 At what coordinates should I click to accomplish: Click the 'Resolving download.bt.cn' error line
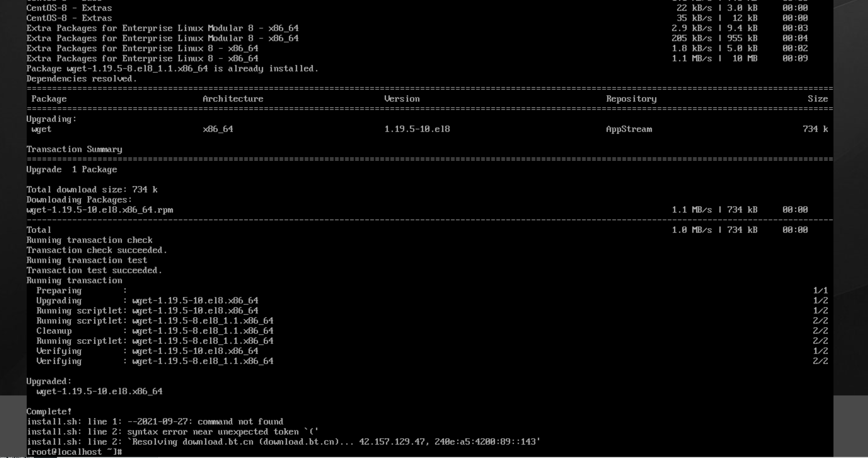point(283,442)
